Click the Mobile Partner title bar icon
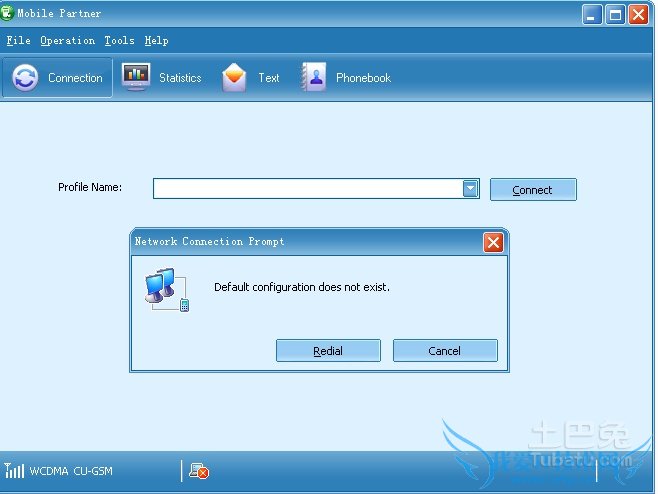Screen dimensions: 658x494 tap(7, 13)
